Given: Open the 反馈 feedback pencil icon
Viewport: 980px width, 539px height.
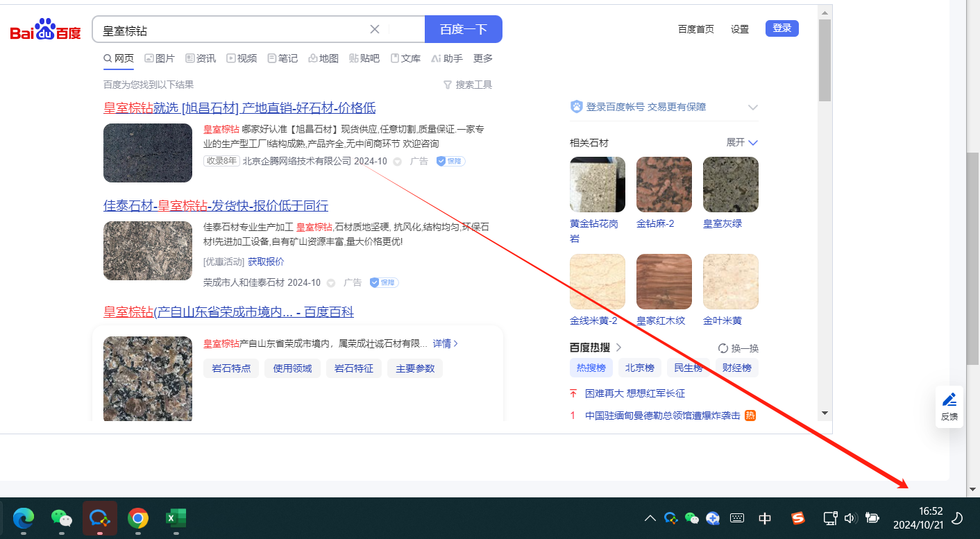Looking at the screenshot, I should coord(949,400).
